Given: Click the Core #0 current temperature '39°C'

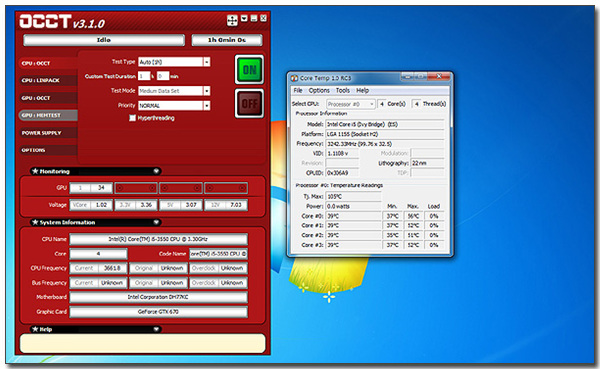Looking at the screenshot, I should coord(353,216).
